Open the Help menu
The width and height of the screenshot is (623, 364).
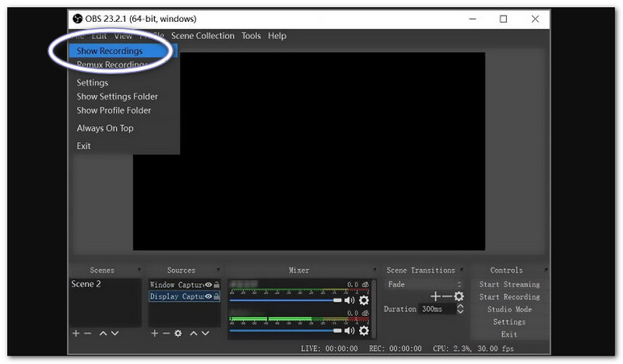(277, 36)
